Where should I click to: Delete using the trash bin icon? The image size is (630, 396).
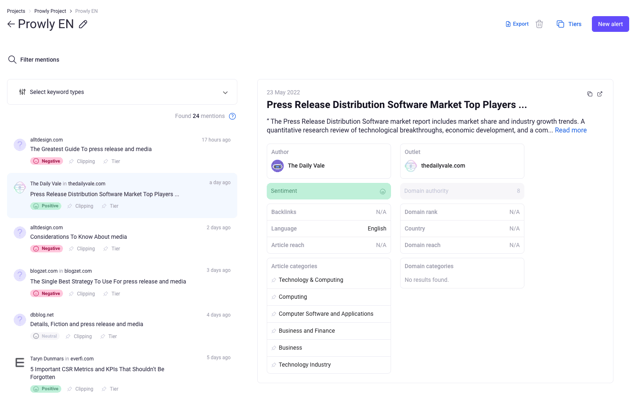[x=539, y=24]
